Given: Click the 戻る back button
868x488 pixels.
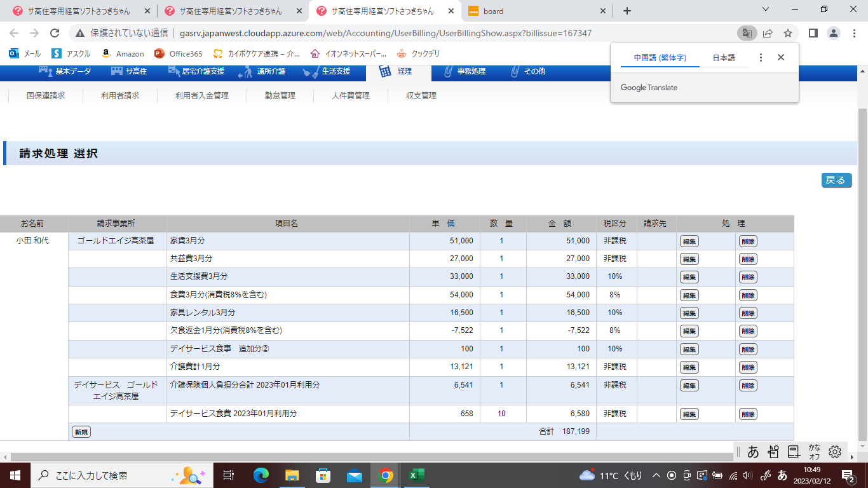Looking at the screenshot, I should click(x=836, y=180).
